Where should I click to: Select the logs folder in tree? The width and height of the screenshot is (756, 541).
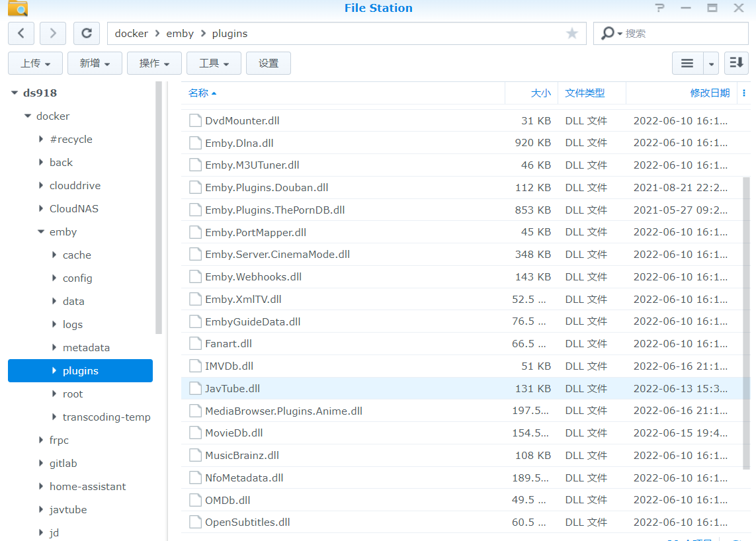click(72, 325)
